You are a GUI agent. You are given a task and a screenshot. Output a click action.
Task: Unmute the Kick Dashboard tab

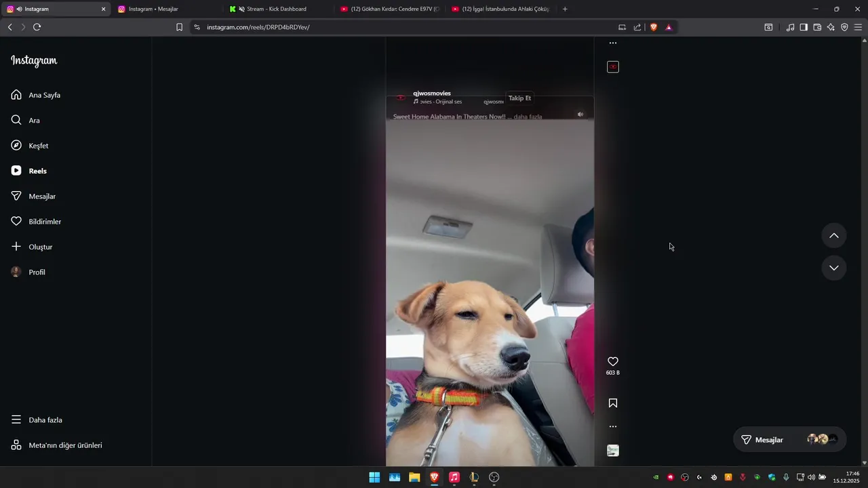pos(242,9)
